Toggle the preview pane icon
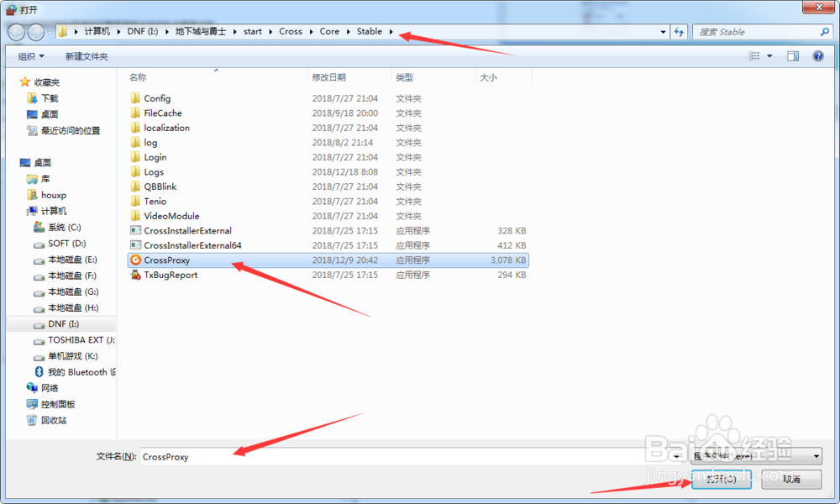This screenshot has height=504, width=840. coord(793,56)
